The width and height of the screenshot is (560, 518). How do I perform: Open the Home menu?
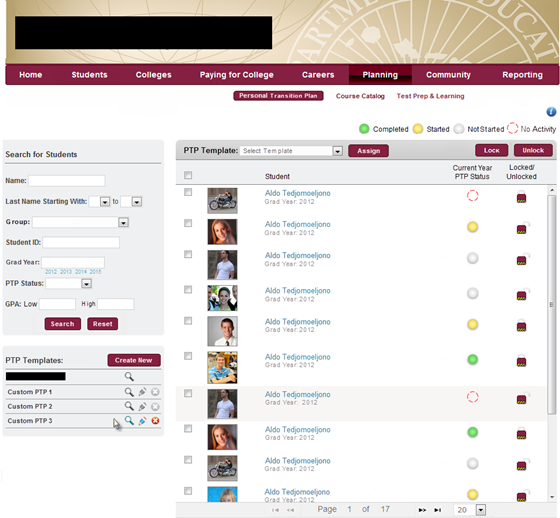click(31, 75)
